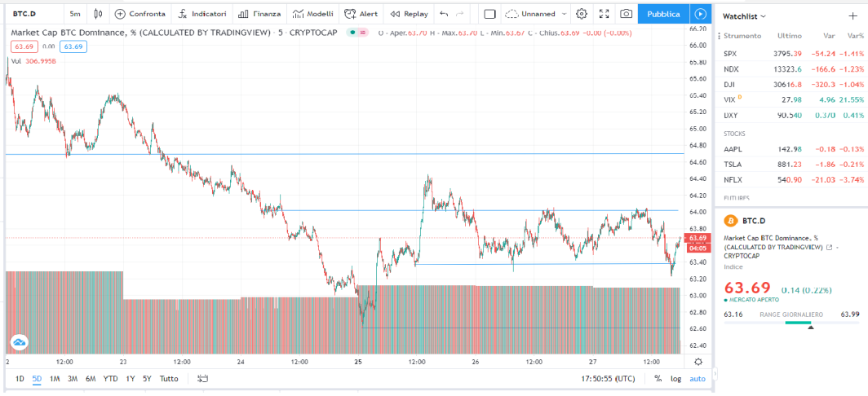
Task: Click the blue Pubblica button
Action: coord(663,14)
